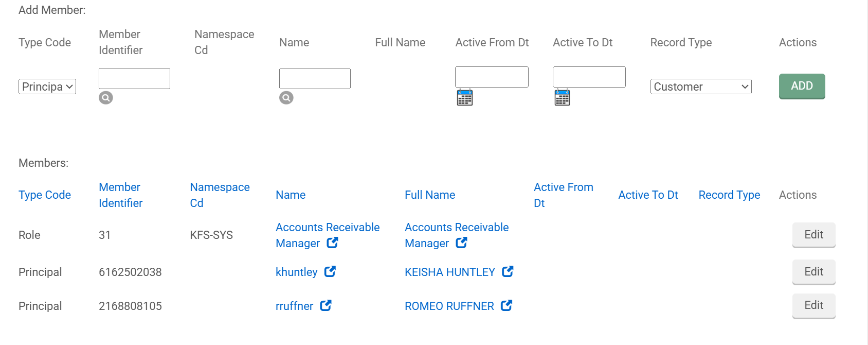Open external link icon beside ROMEO RUFFNER
This screenshot has width=868, height=345.
(507, 305)
